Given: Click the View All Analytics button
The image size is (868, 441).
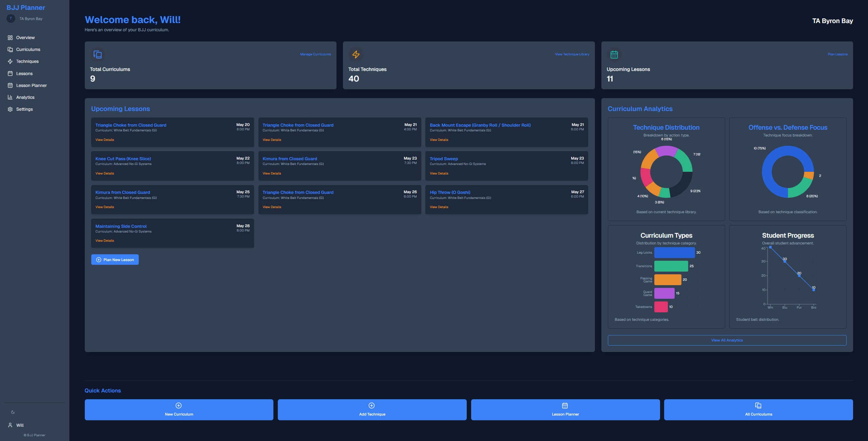Looking at the screenshot, I should coord(727,340).
